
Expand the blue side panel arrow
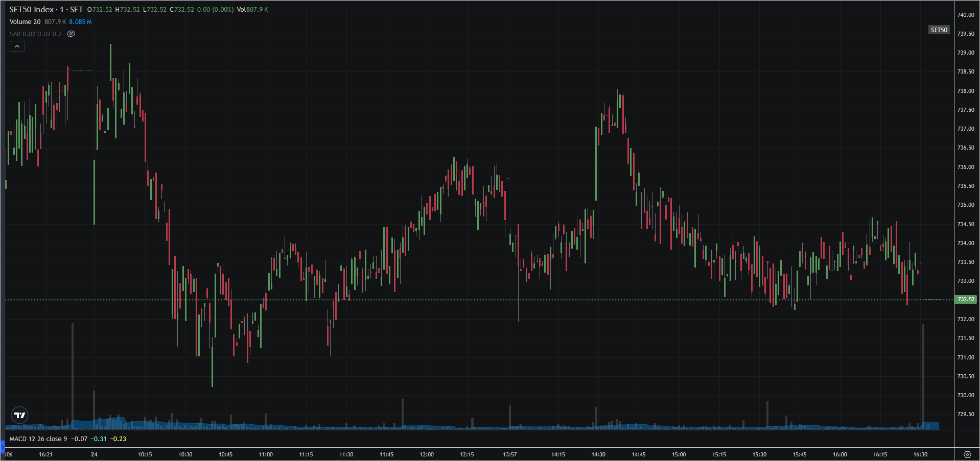[x=2, y=448]
